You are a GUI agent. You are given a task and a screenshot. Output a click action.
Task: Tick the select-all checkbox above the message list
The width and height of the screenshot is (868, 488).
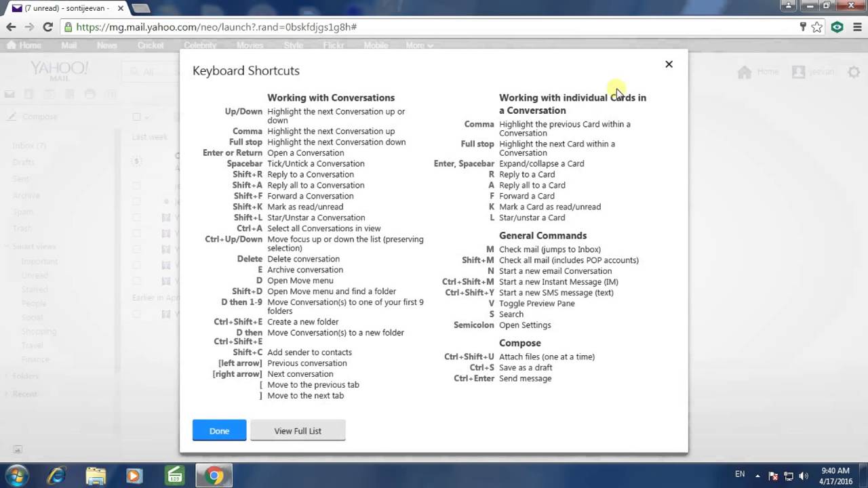point(136,117)
